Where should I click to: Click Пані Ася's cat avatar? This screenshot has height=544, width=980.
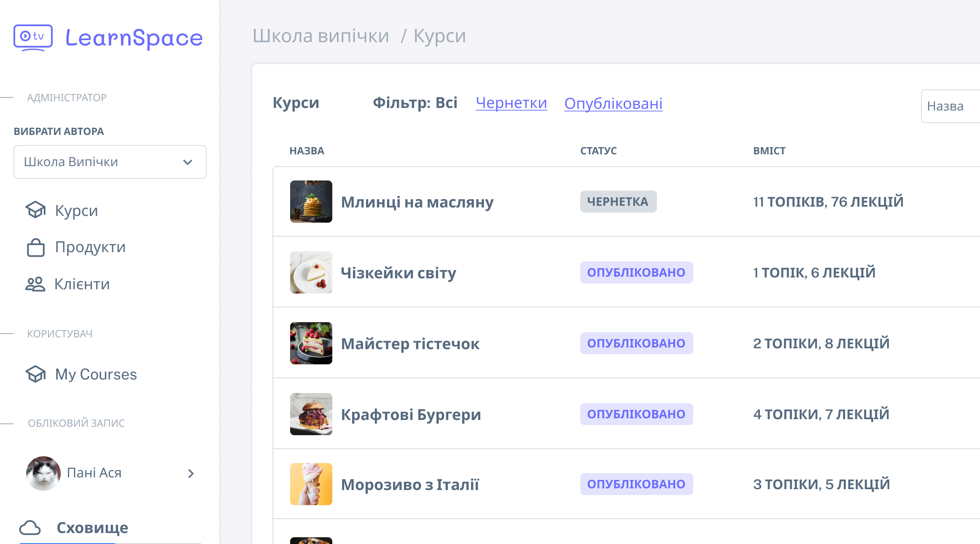[43, 473]
